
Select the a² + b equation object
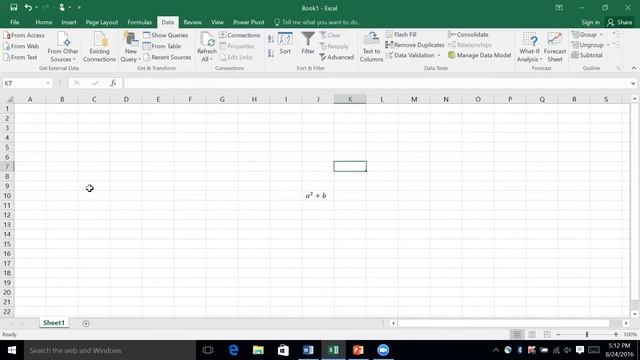tap(316, 196)
